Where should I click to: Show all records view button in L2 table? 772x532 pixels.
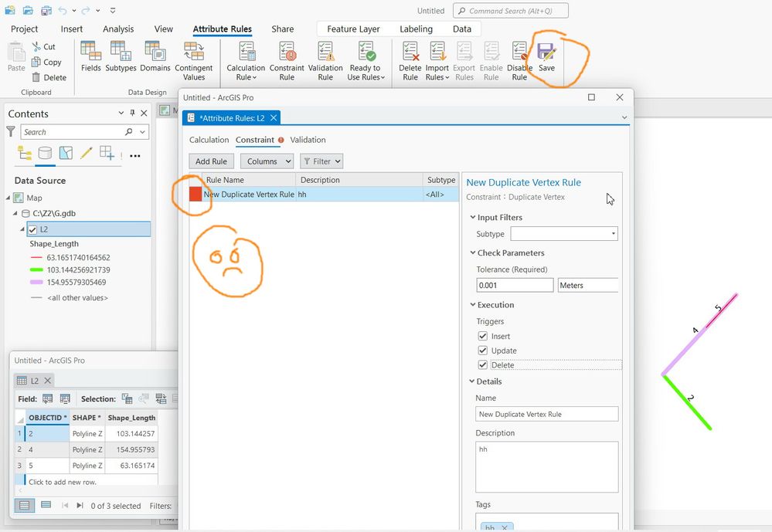25,505
